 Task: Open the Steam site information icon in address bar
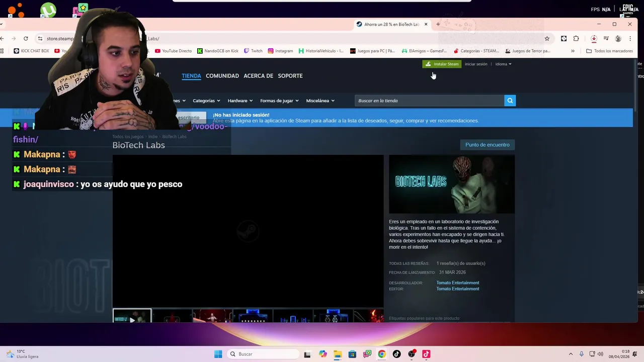tap(40, 39)
